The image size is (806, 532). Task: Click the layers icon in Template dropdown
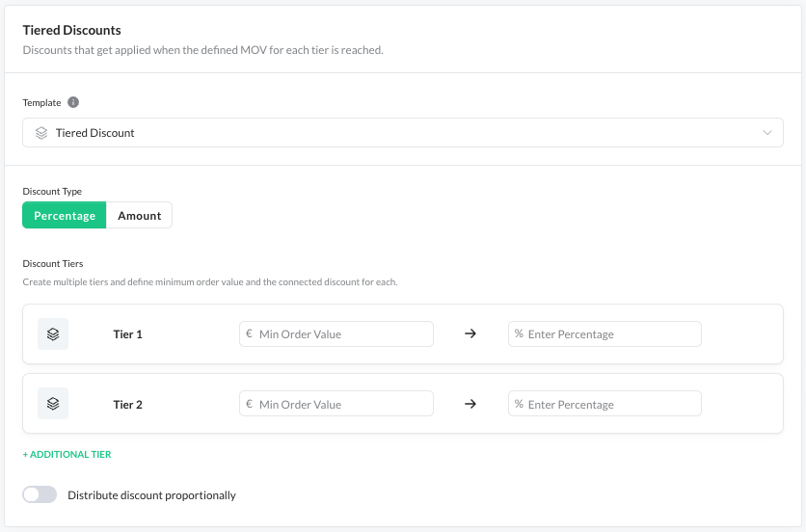pos(41,133)
